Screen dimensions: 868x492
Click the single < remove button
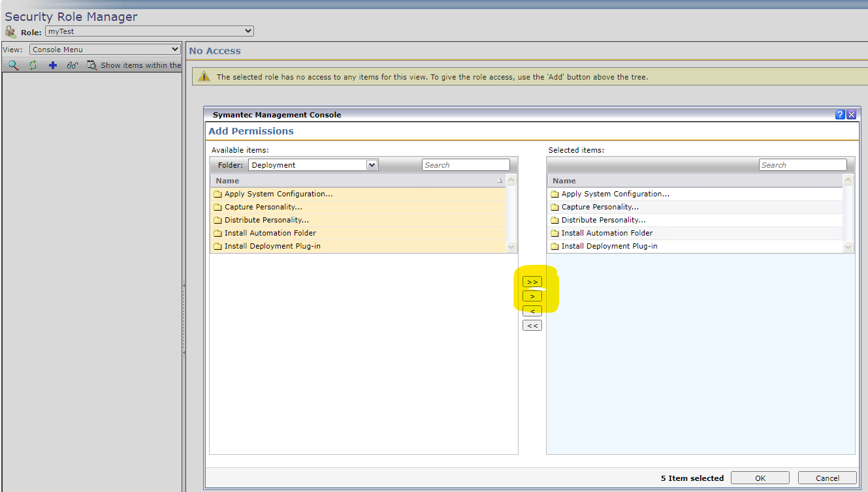tap(532, 311)
